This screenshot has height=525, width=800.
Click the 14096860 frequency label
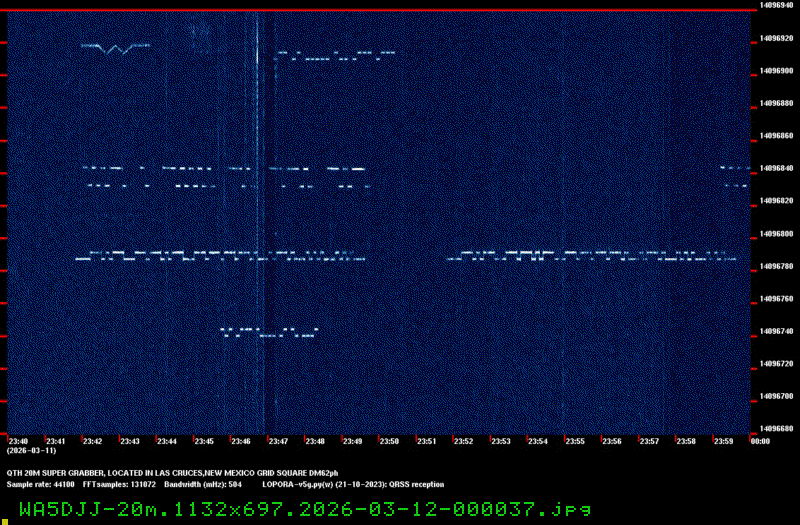(x=777, y=136)
